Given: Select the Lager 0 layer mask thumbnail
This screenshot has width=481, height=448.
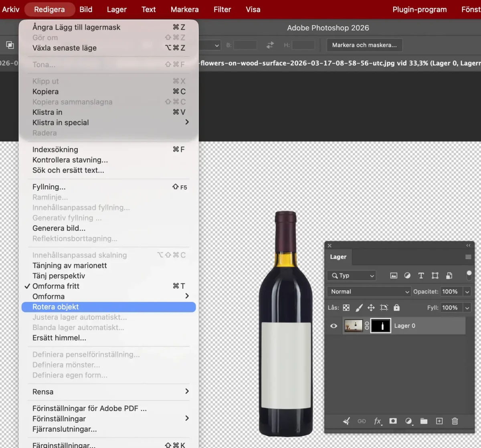Looking at the screenshot, I should click(380, 326).
